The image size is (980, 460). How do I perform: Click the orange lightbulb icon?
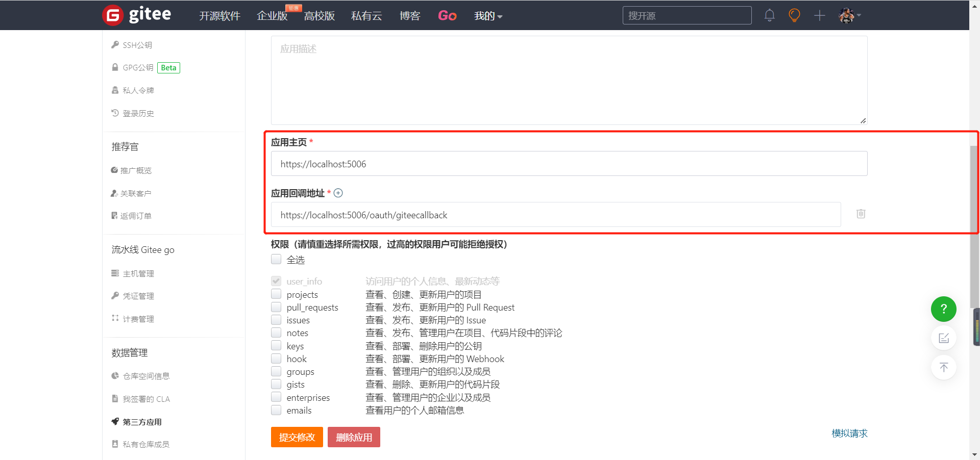tap(794, 15)
